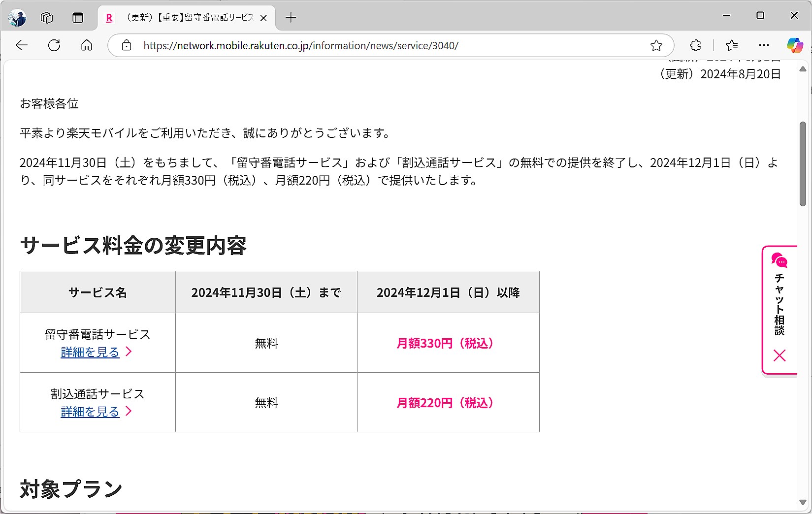Open the Settings and more menu
812x514 pixels.
764,45
